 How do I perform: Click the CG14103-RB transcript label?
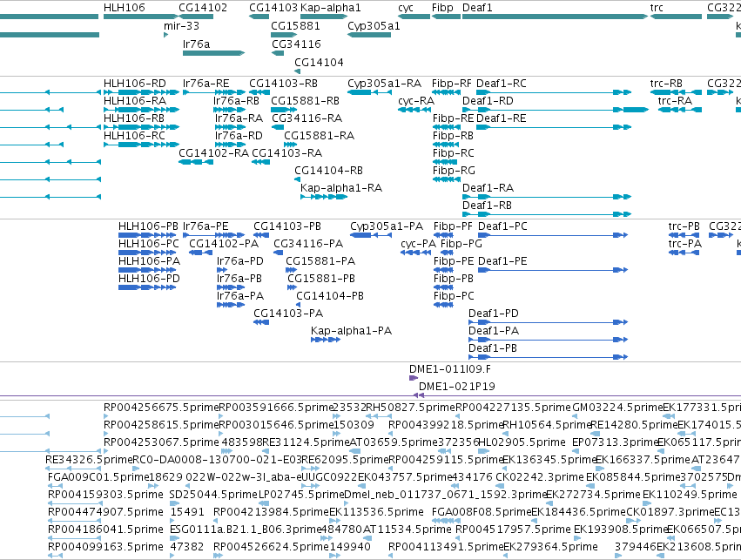284,84
